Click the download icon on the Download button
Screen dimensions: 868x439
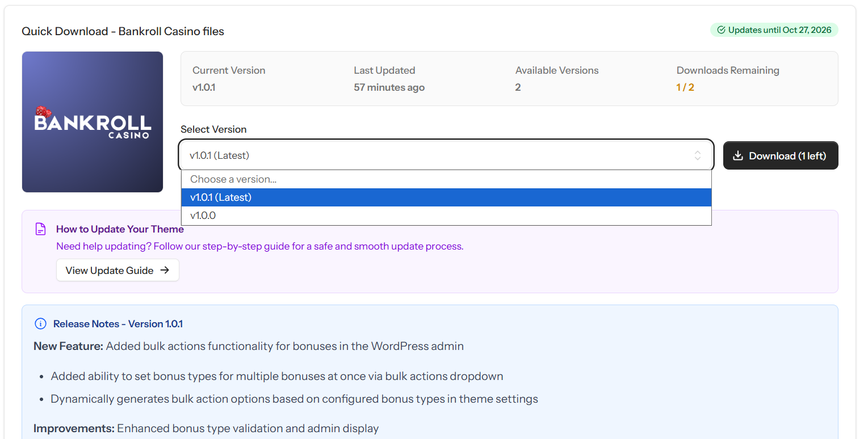coord(739,155)
